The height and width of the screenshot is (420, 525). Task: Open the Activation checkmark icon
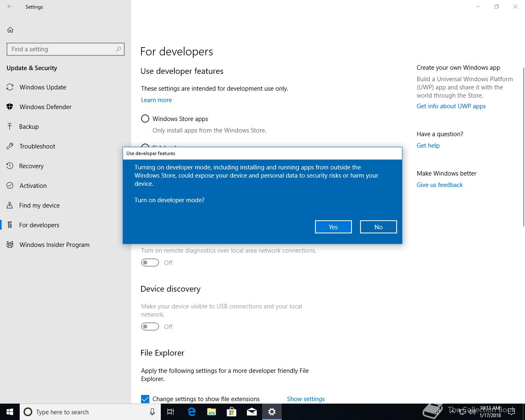coord(10,185)
